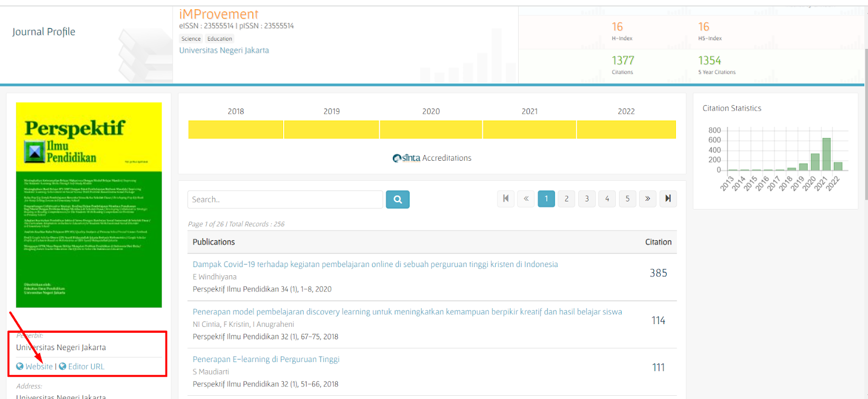Go to the first page icon
Screen dimensions: 868x399
point(506,199)
